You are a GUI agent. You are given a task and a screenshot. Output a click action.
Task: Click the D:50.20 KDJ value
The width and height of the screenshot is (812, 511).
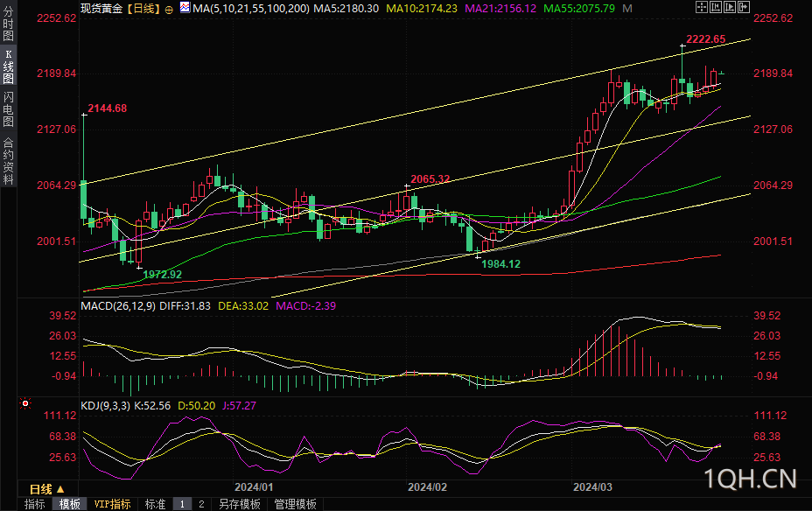pyautogui.click(x=196, y=406)
